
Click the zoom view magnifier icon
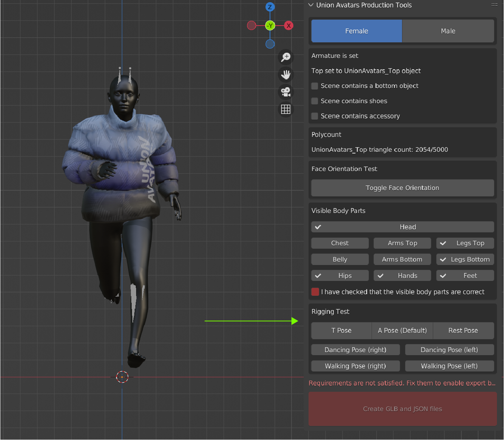point(286,57)
